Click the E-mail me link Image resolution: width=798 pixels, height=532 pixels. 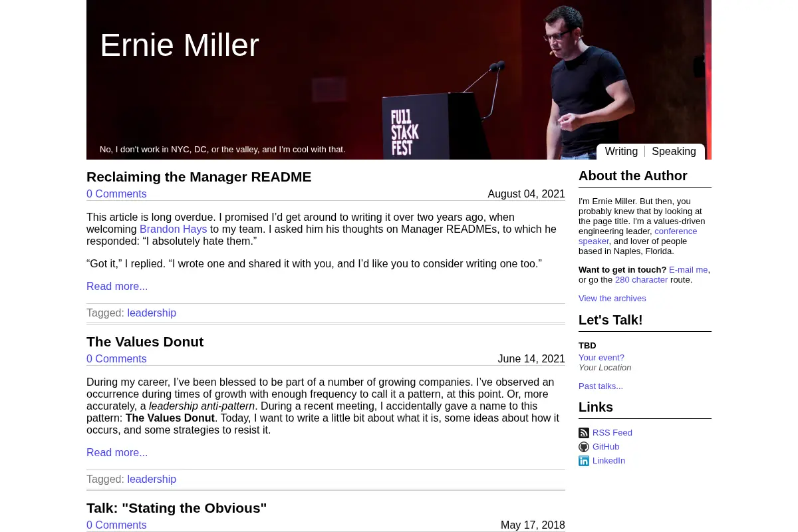[x=688, y=270]
